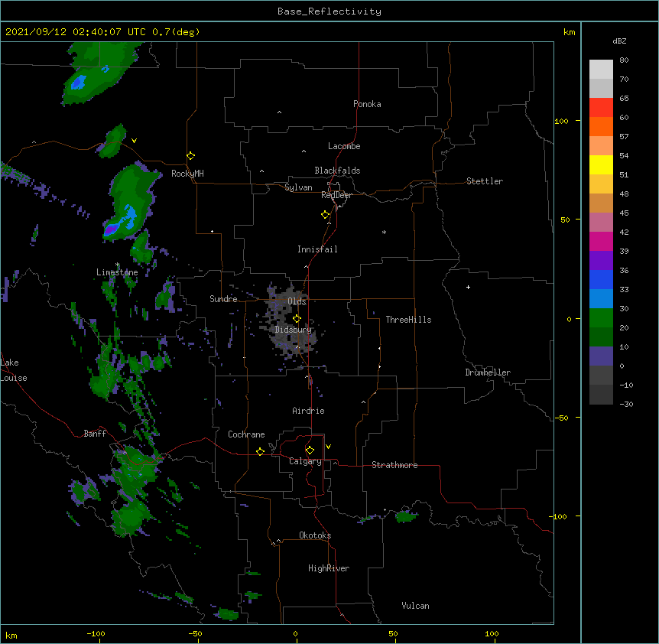
Task: Click the Drumheller label
Action: tap(488, 372)
